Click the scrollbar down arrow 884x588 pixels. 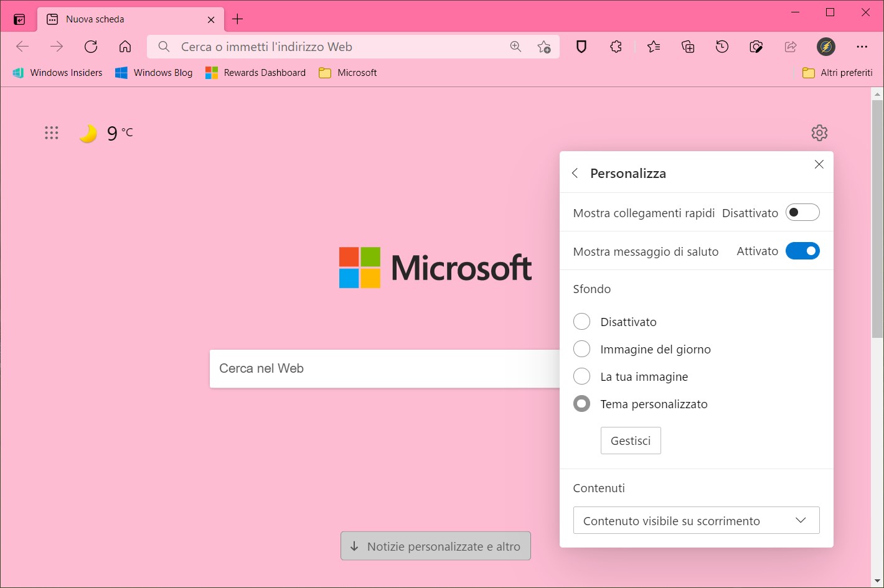pyautogui.click(x=877, y=581)
